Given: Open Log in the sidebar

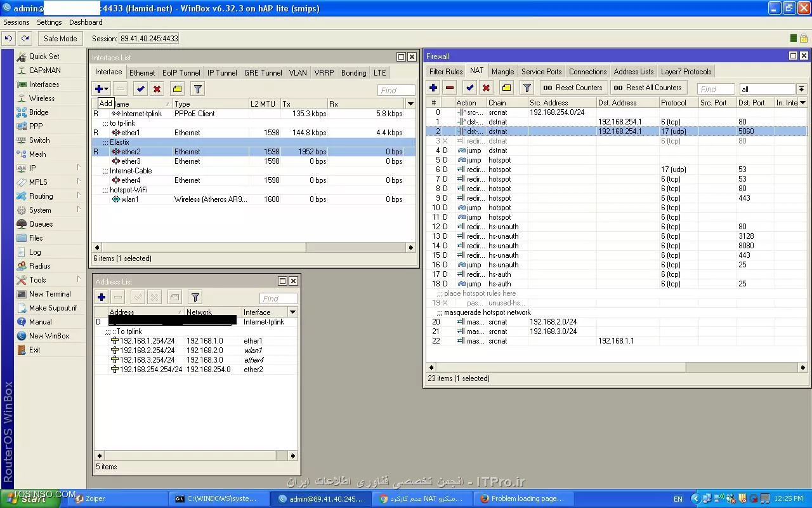Looking at the screenshot, I should click(50, 252).
